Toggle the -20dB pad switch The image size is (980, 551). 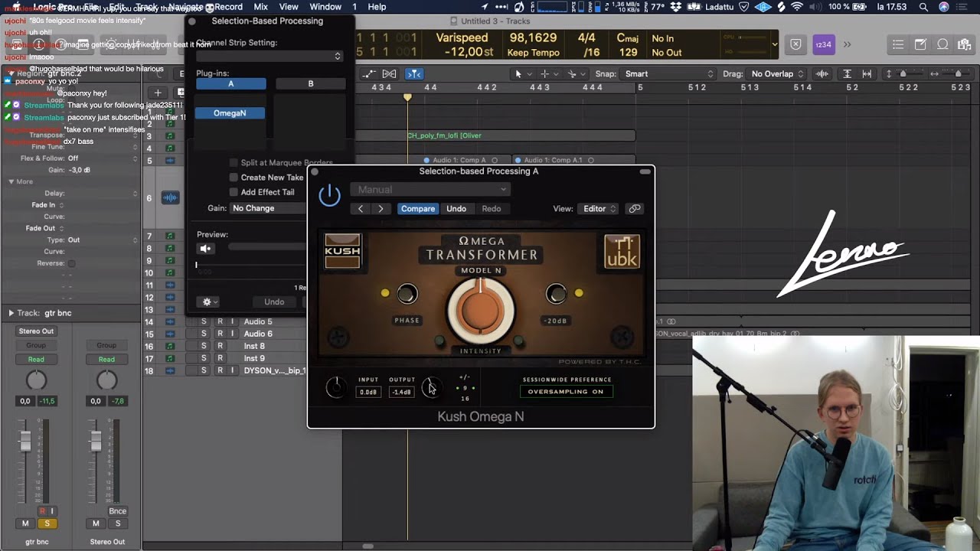pyautogui.click(x=556, y=293)
